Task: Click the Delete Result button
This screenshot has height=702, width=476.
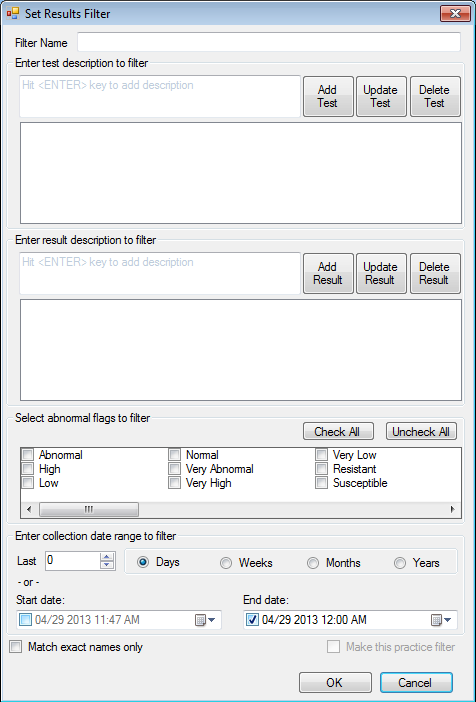Action: click(435, 274)
